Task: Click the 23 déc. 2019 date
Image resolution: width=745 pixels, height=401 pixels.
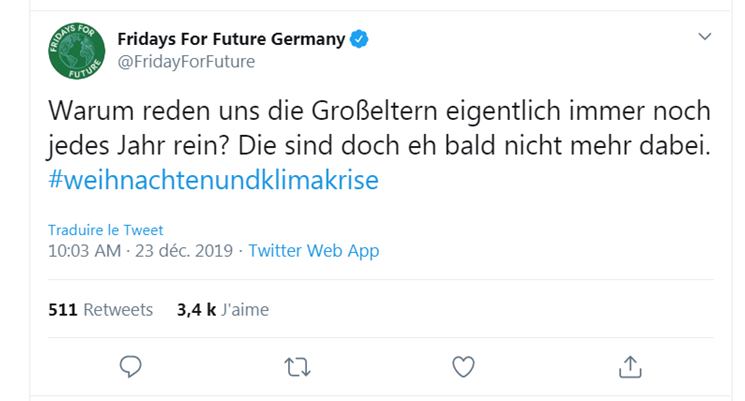Action: pyautogui.click(x=182, y=251)
